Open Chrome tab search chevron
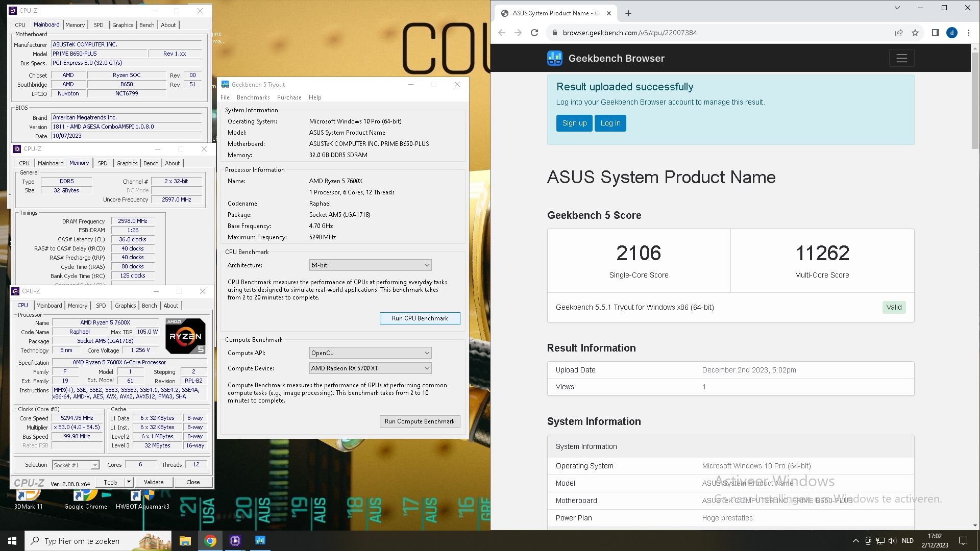The height and width of the screenshot is (551, 980). pos(897,8)
